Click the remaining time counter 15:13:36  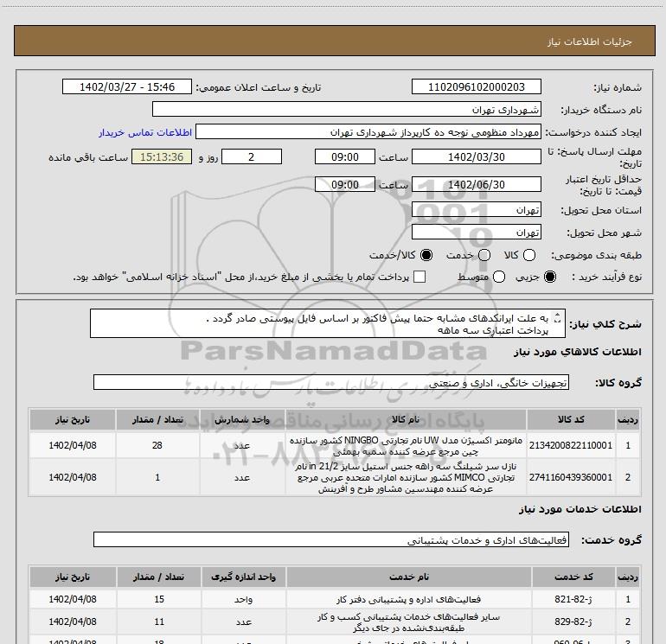pyautogui.click(x=162, y=156)
